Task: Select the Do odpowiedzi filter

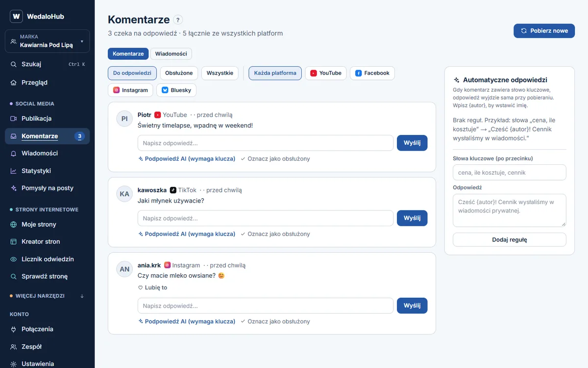Action: click(132, 73)
